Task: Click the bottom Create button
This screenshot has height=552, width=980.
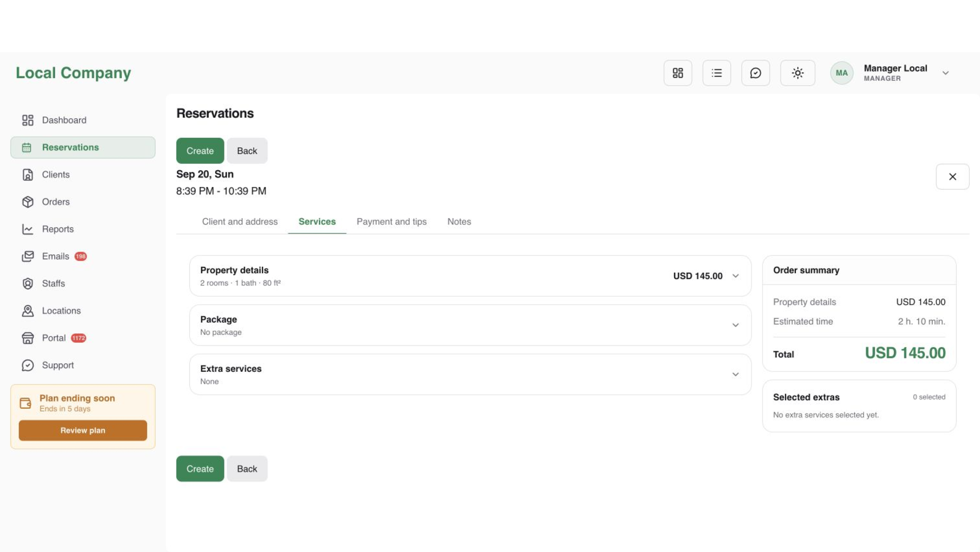Action: tap(200, 469)
